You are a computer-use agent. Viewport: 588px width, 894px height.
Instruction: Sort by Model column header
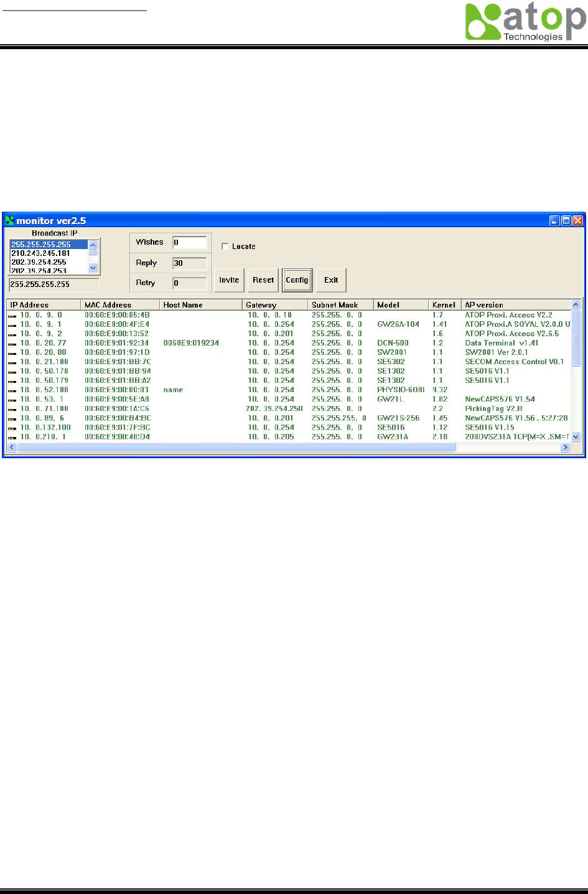(401, 305)
